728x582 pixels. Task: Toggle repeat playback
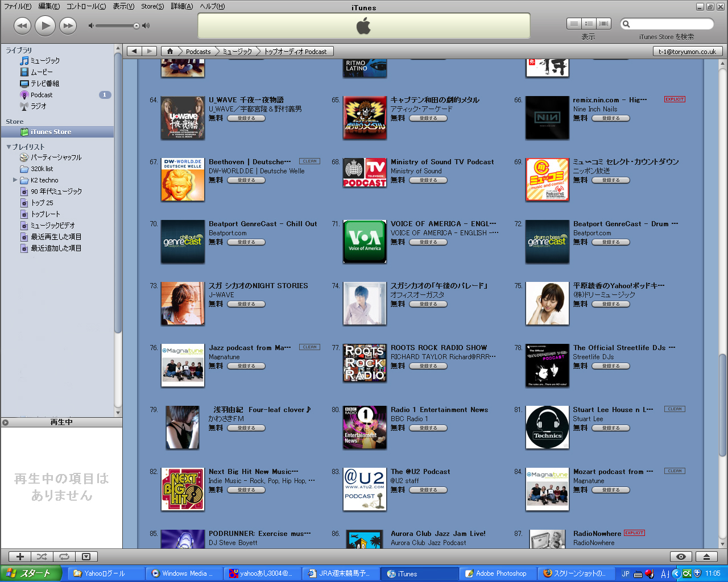coord(64,557)
